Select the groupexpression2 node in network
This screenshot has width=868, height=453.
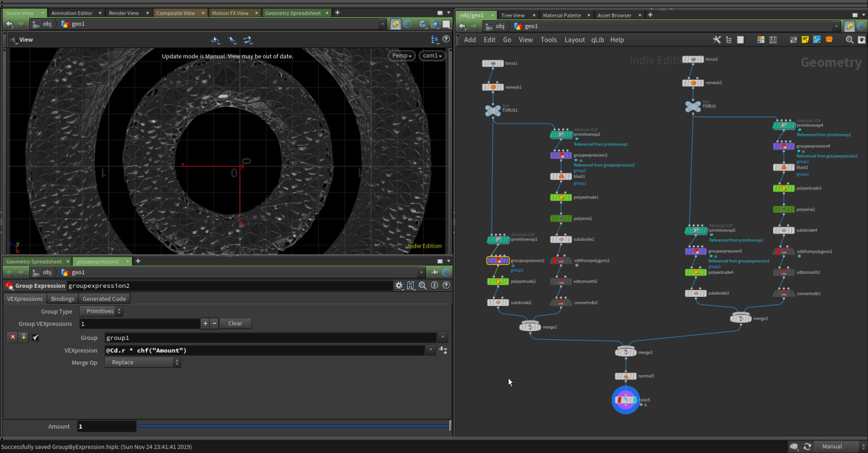point(498,261)
